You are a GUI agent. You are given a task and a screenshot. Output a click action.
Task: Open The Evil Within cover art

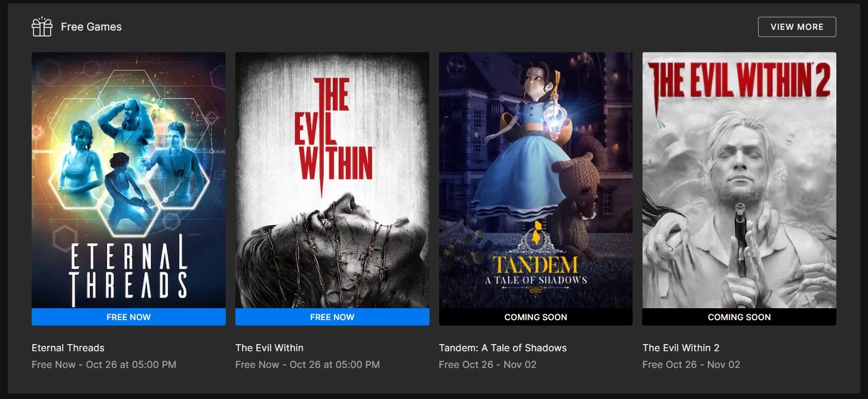coord(332,180)
